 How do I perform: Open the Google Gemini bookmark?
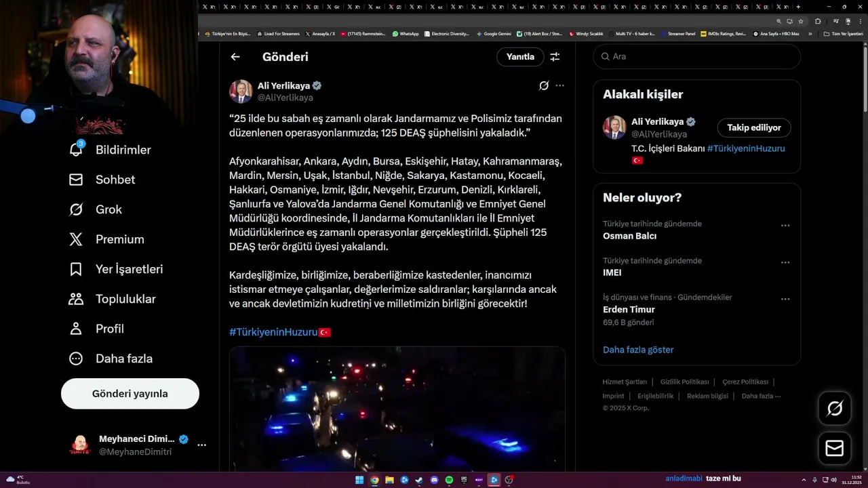tap(494, 33)
